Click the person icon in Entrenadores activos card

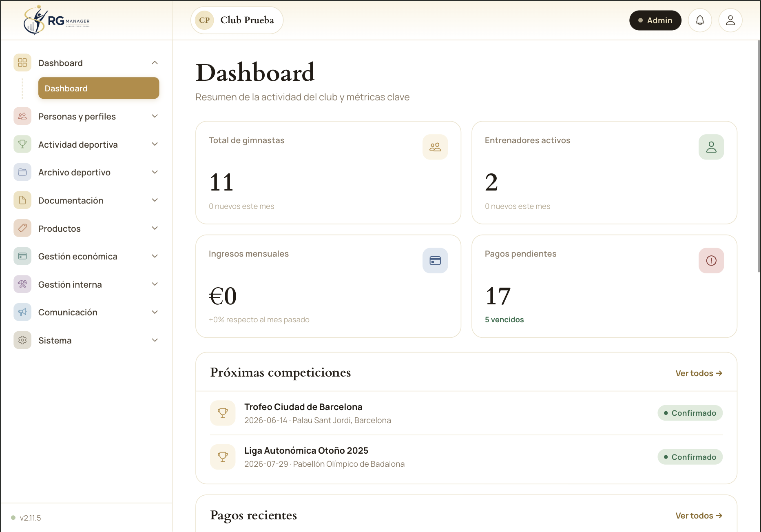coord(711,147)
